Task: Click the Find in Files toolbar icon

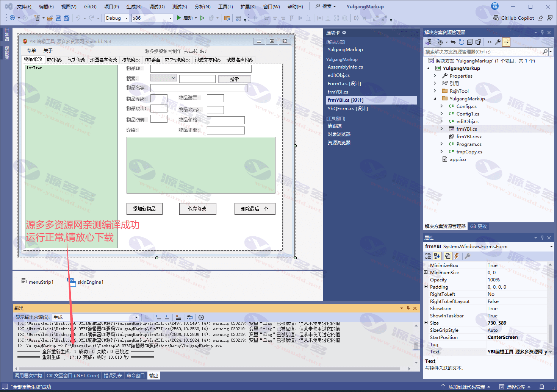Action: 227,18
